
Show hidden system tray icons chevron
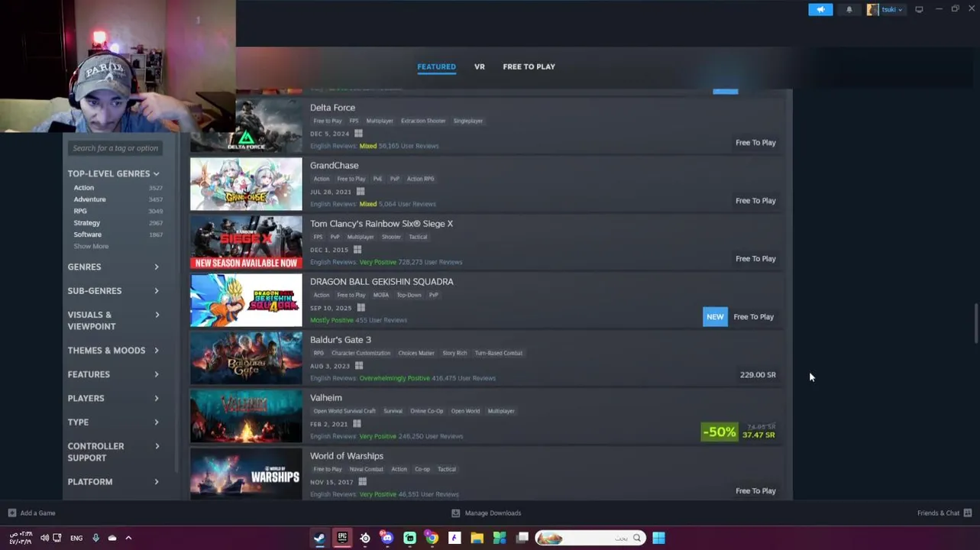click(x=128, y=538)
